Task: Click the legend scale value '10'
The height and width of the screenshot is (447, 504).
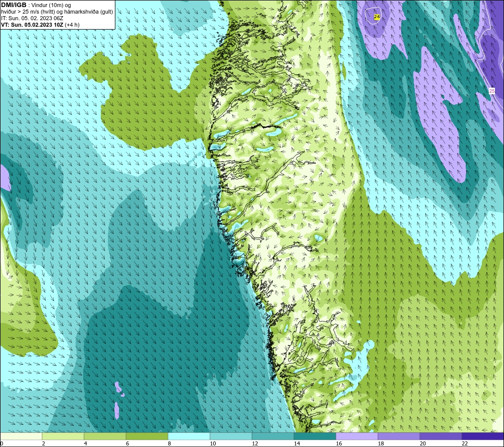Action: tap(213, 443)
